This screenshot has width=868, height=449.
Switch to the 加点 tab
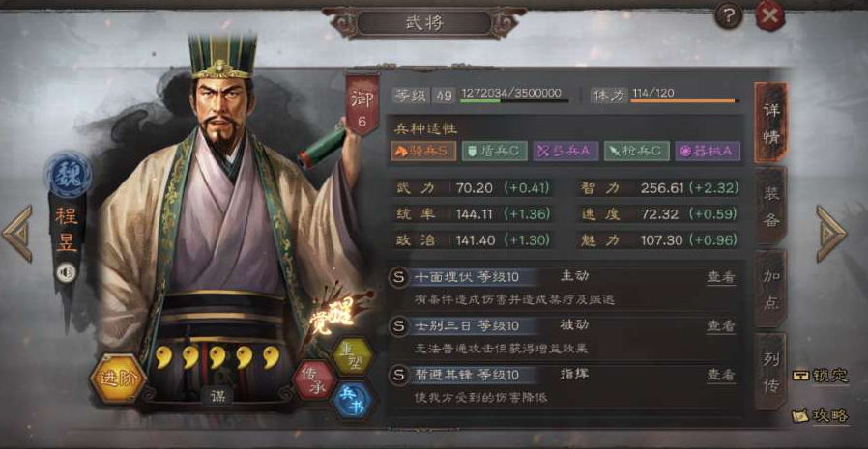[770, 289]
